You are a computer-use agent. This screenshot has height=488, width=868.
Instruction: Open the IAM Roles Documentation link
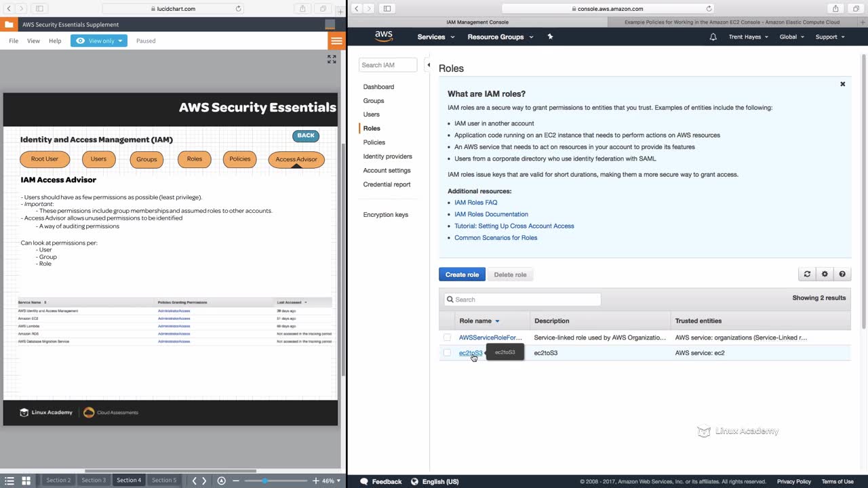pos(492,214)
